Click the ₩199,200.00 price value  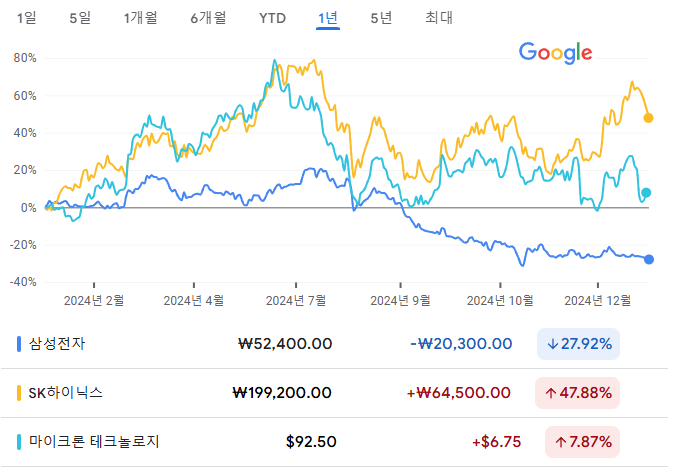coord(282,393)
